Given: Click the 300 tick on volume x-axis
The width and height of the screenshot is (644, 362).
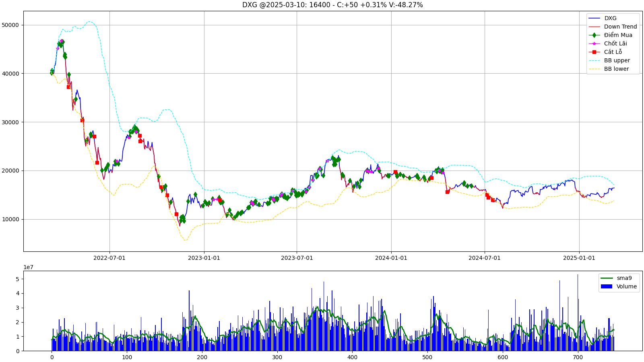Looking at the screenshot, I should coord(277,357).
